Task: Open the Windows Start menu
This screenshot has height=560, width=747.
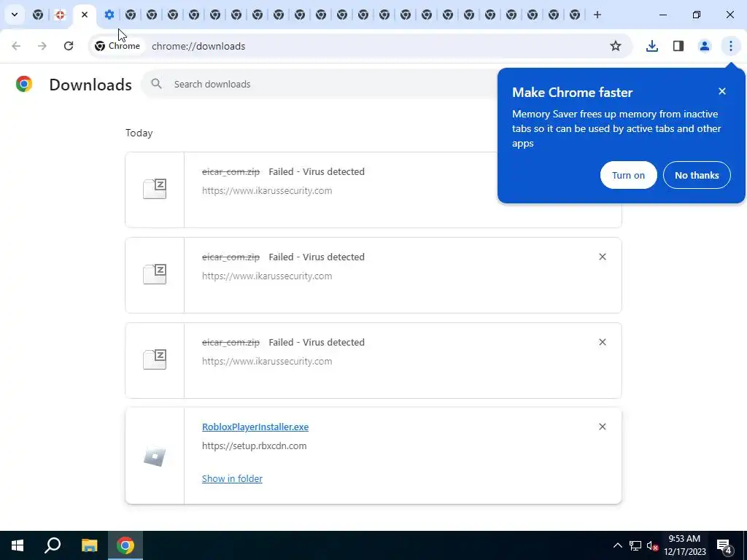Action: point(18,545)
